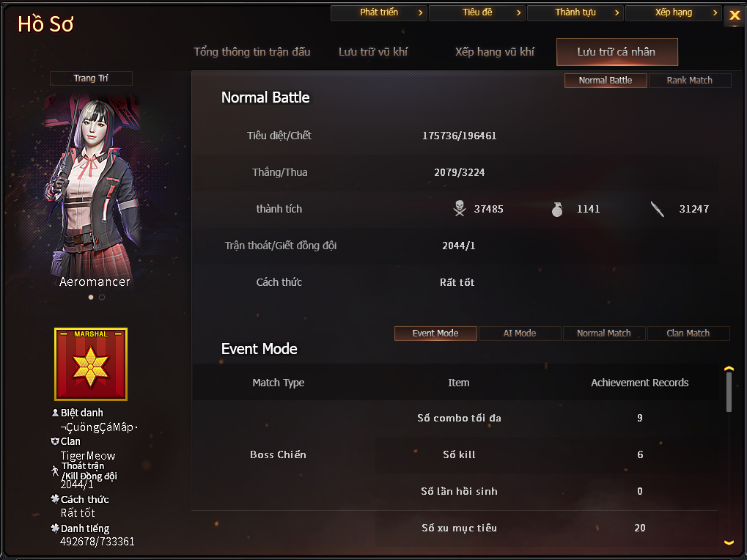Click the Marshal rank badge
Image resolution: width=747 pixels, height=560 pixels.
[x=91, y=364]
